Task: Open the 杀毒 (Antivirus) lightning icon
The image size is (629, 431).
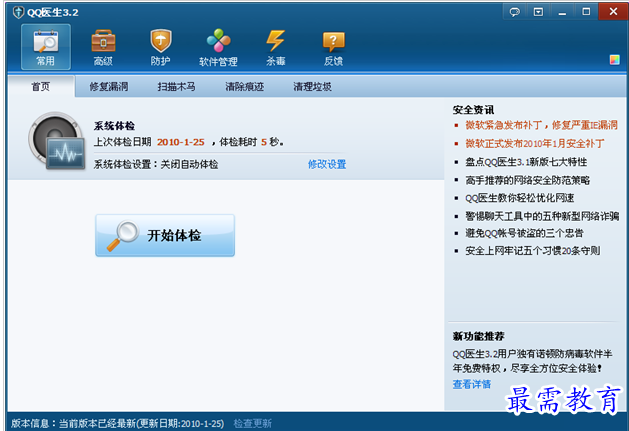Action: pyautogui.click(x=276, y=47)
